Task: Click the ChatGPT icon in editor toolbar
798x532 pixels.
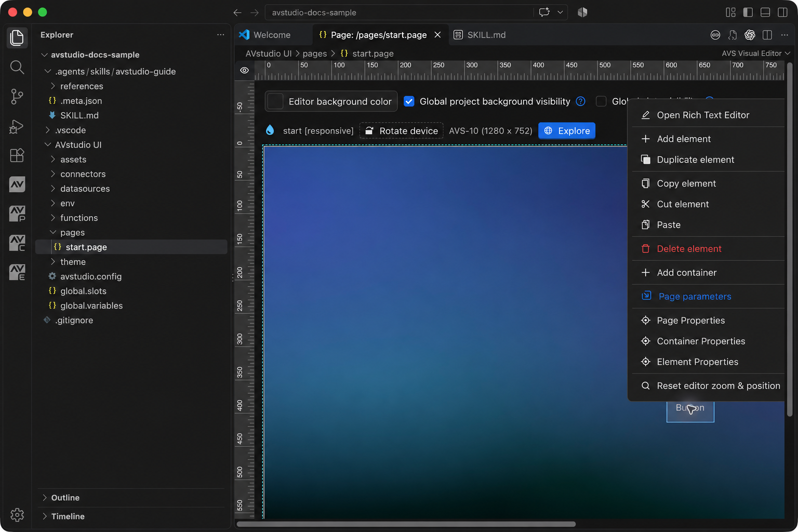Action: [750, 35]
